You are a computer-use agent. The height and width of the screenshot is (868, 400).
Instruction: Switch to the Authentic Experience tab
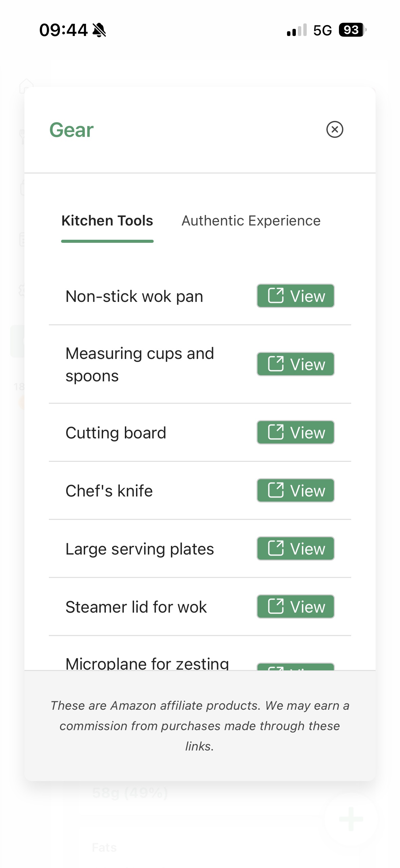pos(251,220)
